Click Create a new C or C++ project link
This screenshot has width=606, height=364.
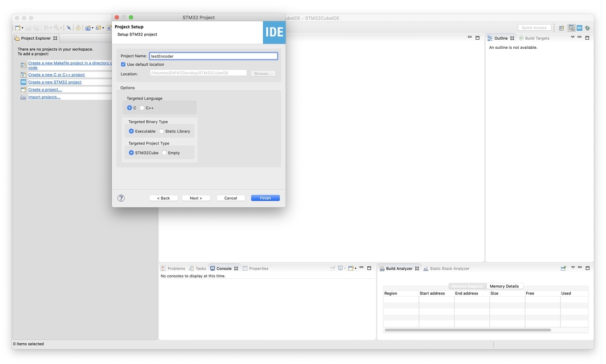click(x=56, y=74)
